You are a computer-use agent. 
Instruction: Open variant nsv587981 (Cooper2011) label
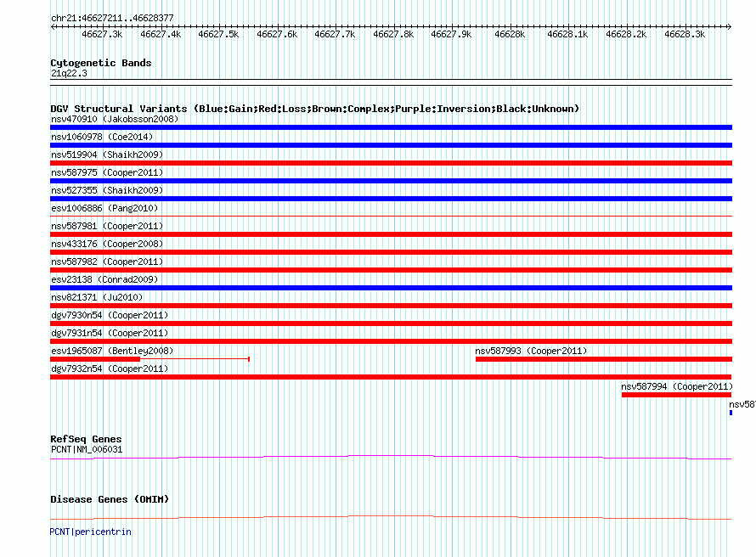click(107, 226)
